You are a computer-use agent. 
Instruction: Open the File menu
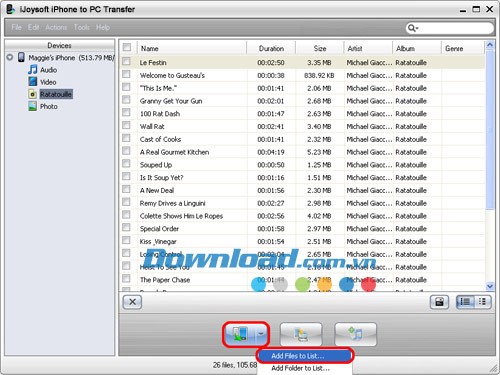click(x=16, y=27)
